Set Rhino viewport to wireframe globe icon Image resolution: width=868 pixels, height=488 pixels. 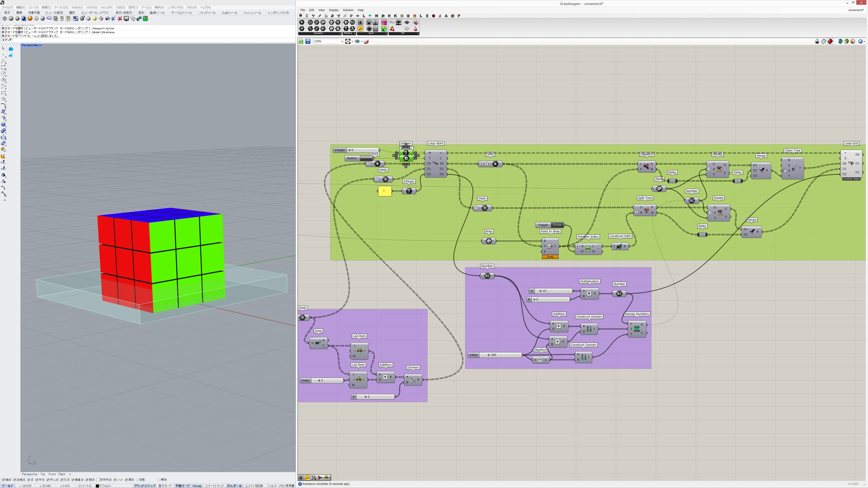(x=5, y=19)
